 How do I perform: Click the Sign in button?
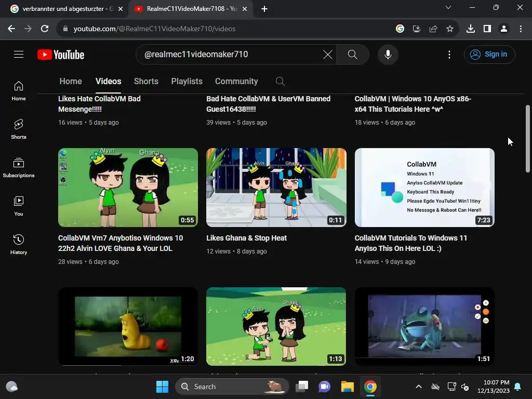click(489, 54)
